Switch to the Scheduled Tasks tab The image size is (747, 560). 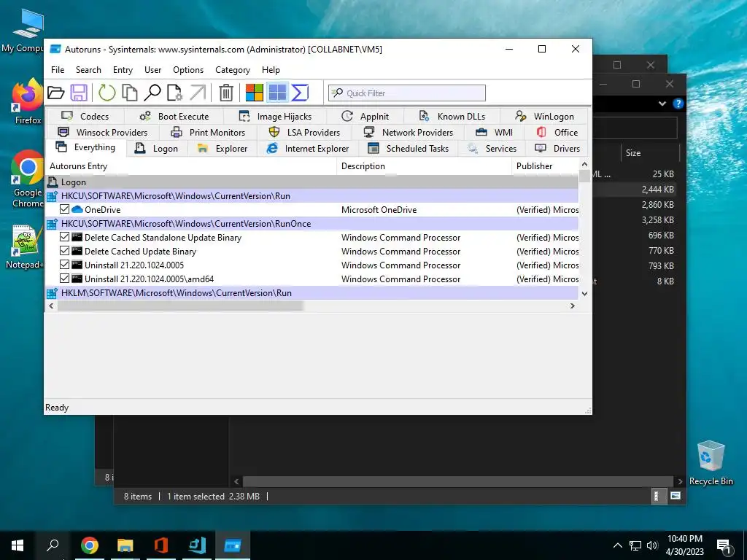tap(409, 149)
